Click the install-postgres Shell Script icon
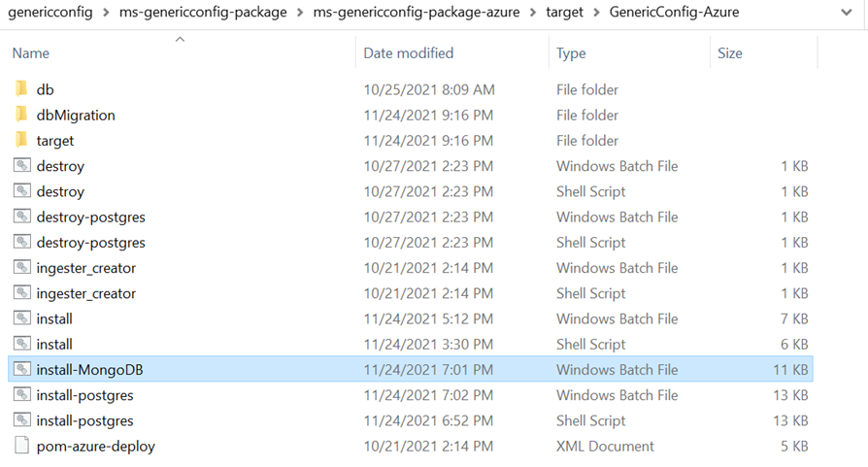Screen dimensions: 868x467 point(22,420)
